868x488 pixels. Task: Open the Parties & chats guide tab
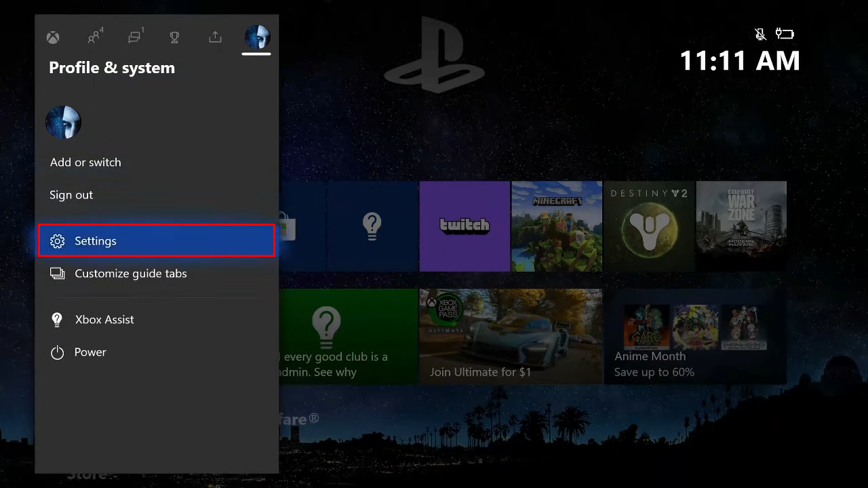click(136, 37)
